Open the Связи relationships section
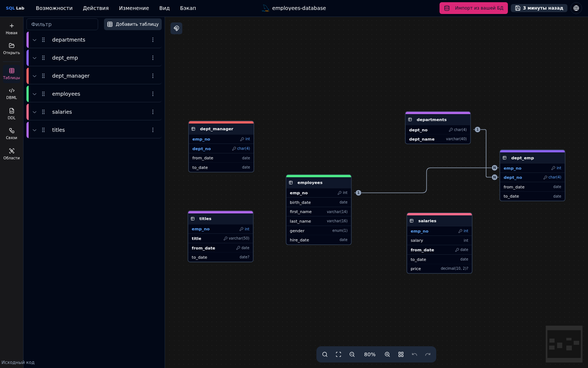This screenshot has width=588, height=368. point(11,134)
